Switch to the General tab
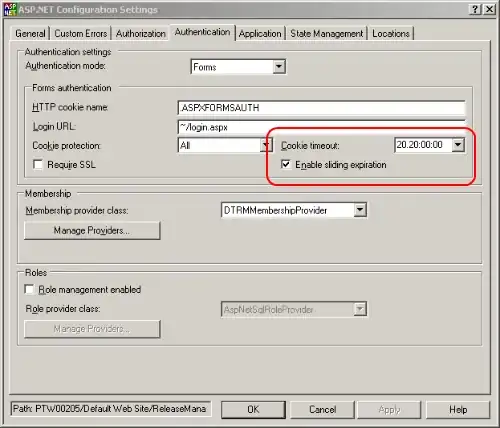The width and height of the screenshot is (500, 428). 30,34
